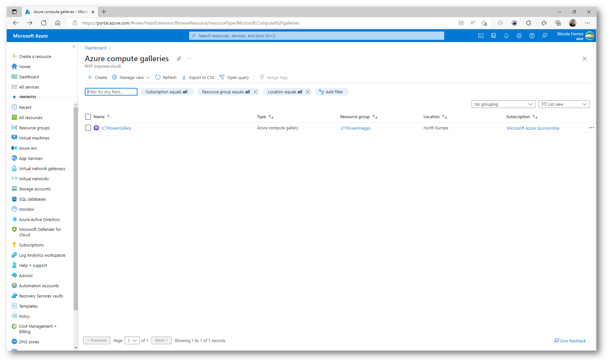This screenshot has height=364, width=610.
Task: Open the ICTPowerImages resource group link
Action: 356,128
